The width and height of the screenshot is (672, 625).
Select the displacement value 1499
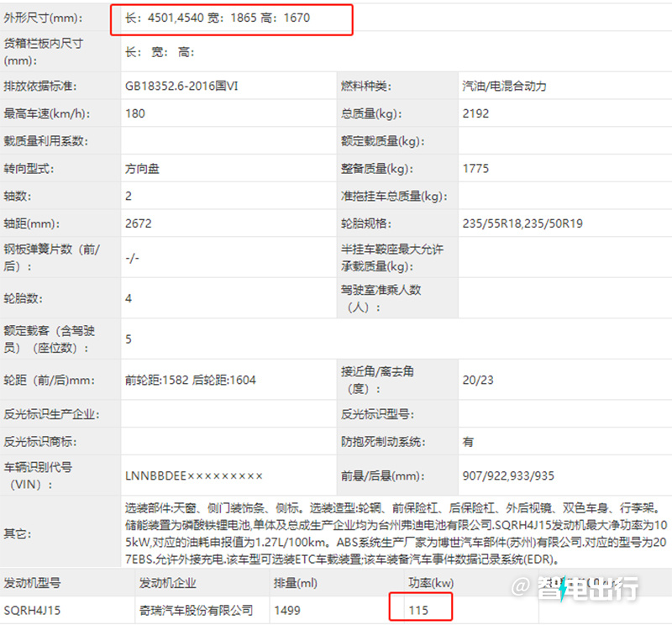pos(286,611)
